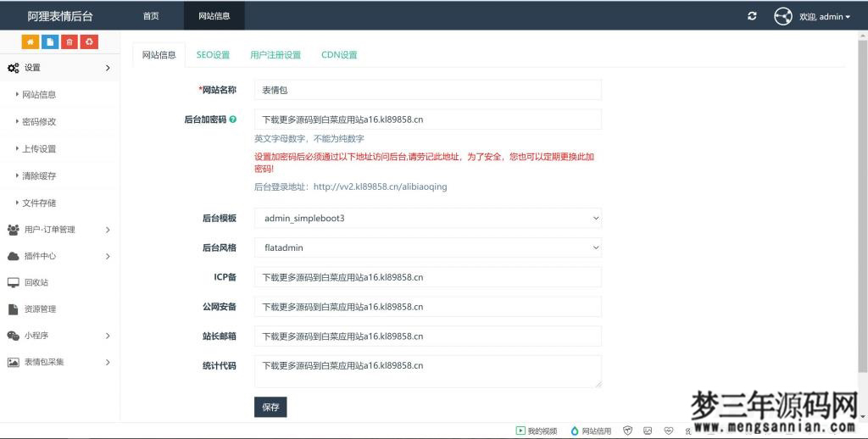Click the file icon beside 资源管理
Viewport: 868px width, 439px height.
click(x=14, y=308)
